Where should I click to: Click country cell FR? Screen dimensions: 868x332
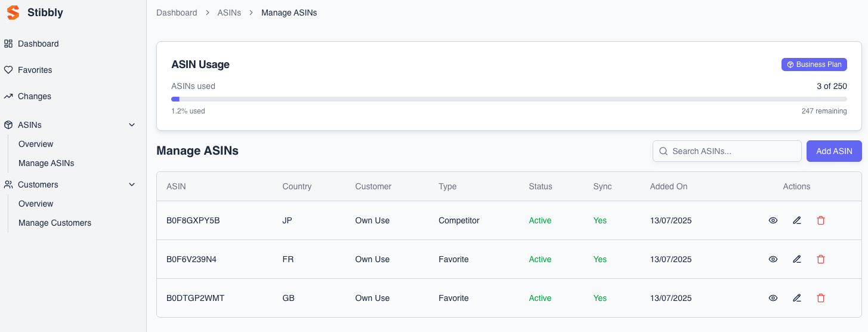coord(288,259)
